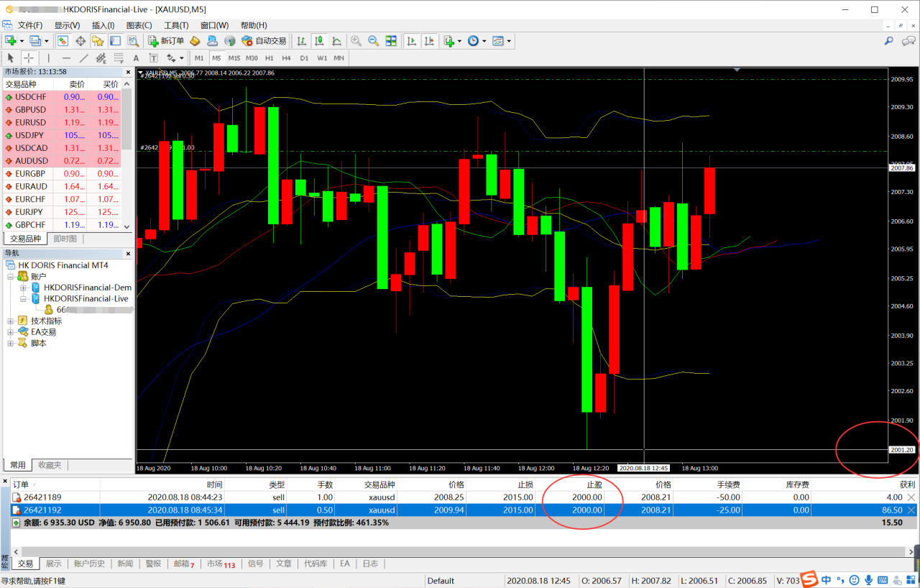Click the tile windows grid icon

click(x=391, y=41)
